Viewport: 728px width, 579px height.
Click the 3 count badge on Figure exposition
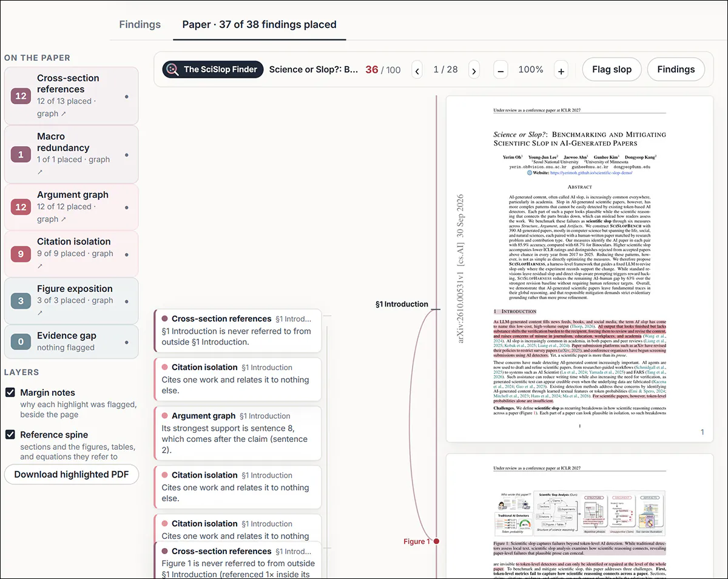(21, 300)
